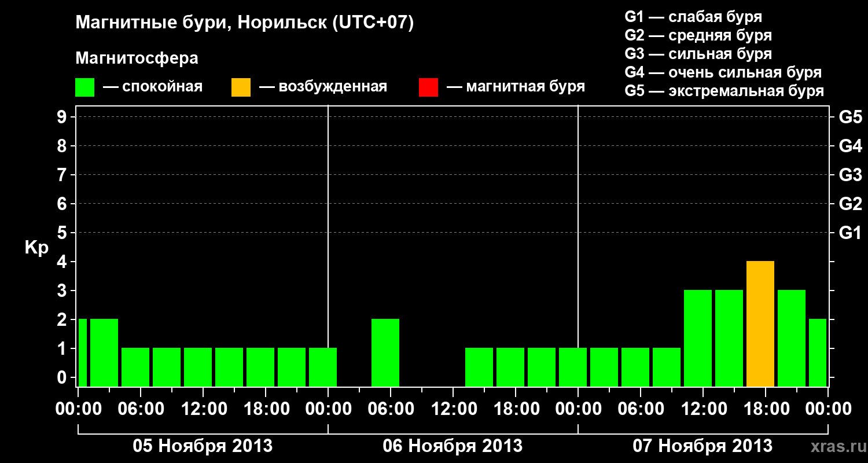Click the 'G3 — сильная буря' legend line
The image size is (868, 463).
pyautogui.click(x=698, y=54)
